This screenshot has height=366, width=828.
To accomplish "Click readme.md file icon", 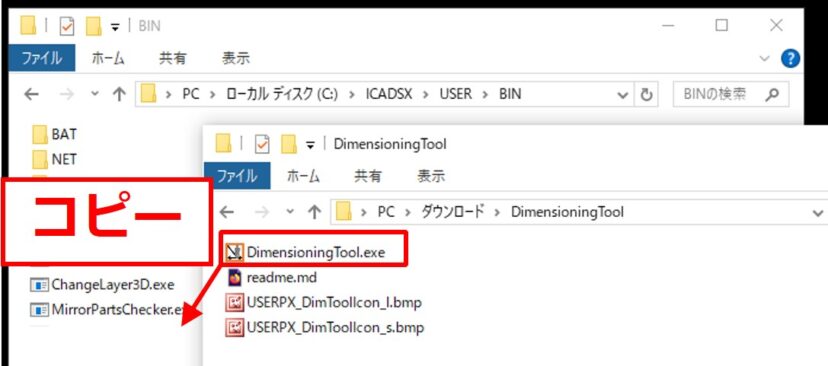I will pyautogui.click(x=234, y=277).
